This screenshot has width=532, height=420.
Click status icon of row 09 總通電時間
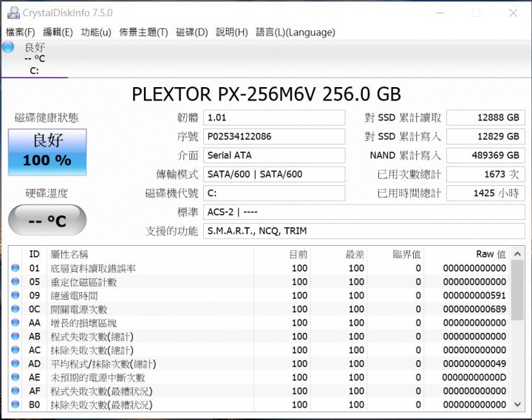[x=16, y=295]
